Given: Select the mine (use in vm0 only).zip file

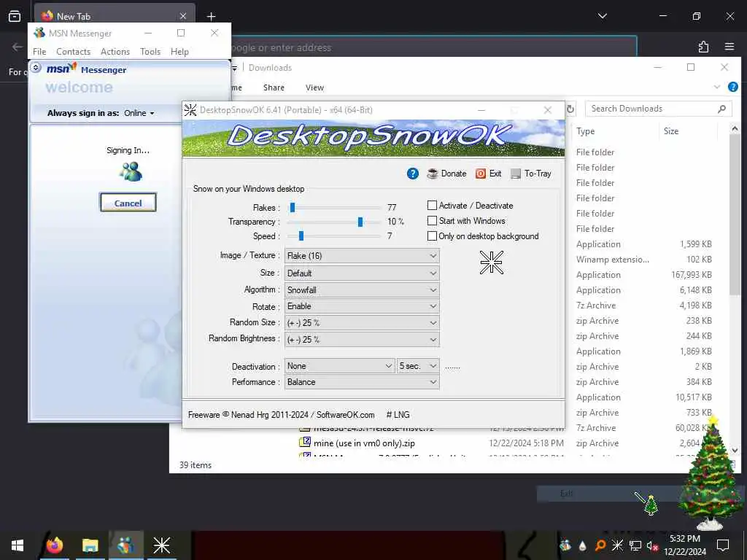Looking at the screenshot, I should [x=364, y=443].
